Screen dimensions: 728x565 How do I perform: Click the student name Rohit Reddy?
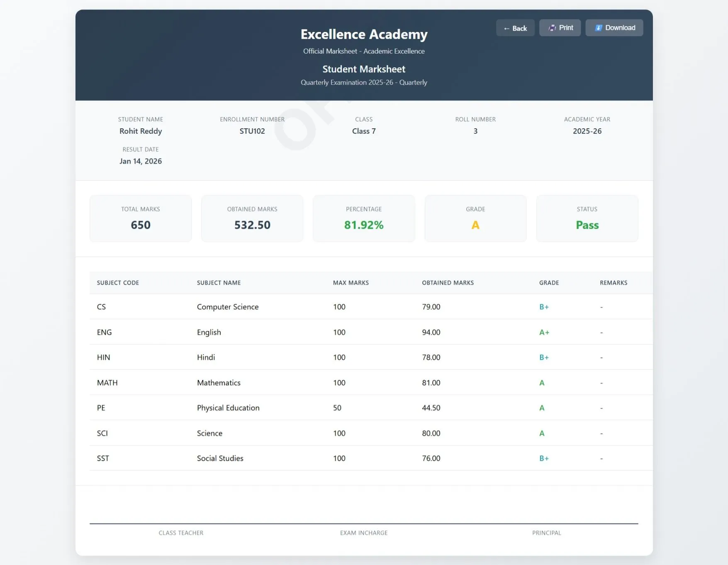point(140,131)
